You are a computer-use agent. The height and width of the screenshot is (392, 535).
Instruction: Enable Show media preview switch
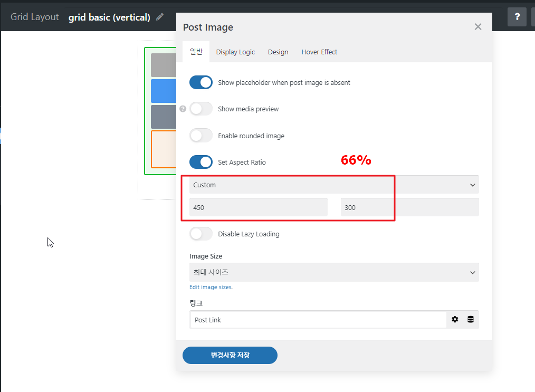[x=201, y=109]
